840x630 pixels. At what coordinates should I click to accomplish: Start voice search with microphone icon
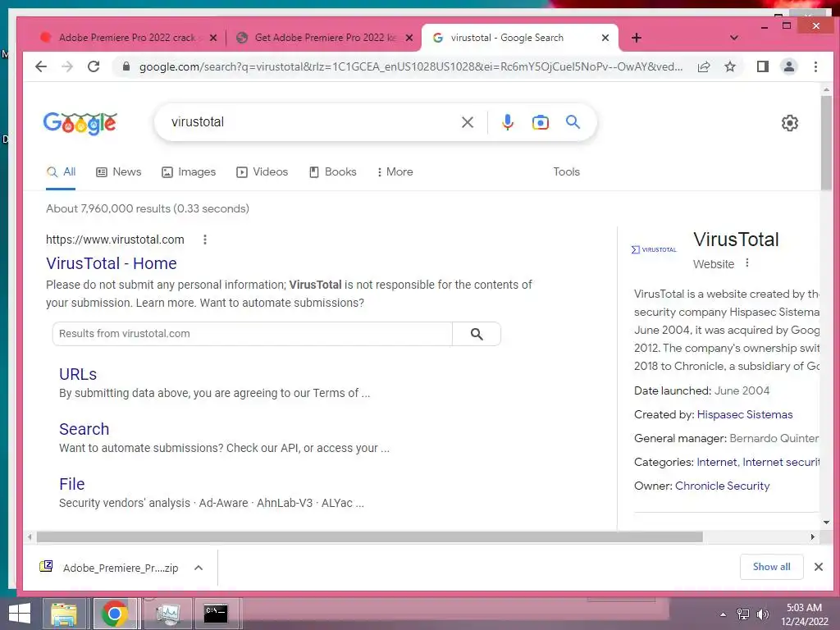tap(507, 122)
